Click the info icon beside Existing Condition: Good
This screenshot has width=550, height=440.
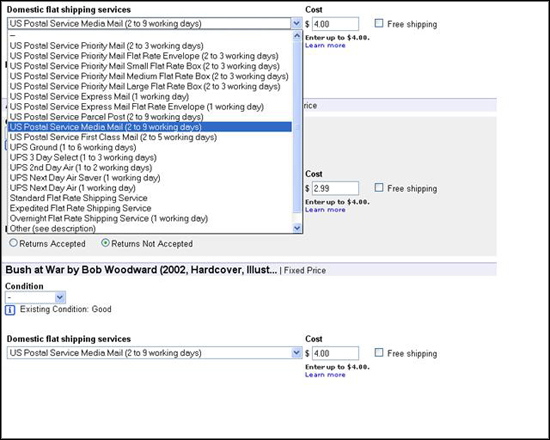point(10,310)
